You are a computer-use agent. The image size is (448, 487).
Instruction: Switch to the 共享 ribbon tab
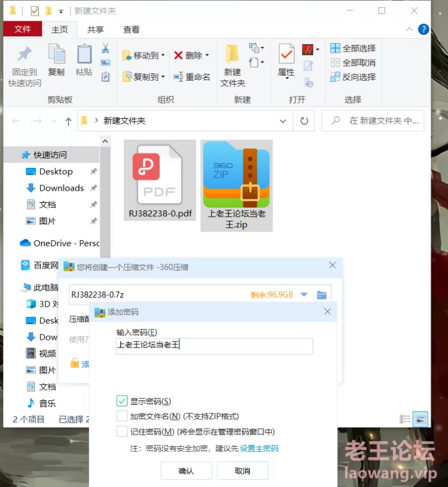click(95, 30)
